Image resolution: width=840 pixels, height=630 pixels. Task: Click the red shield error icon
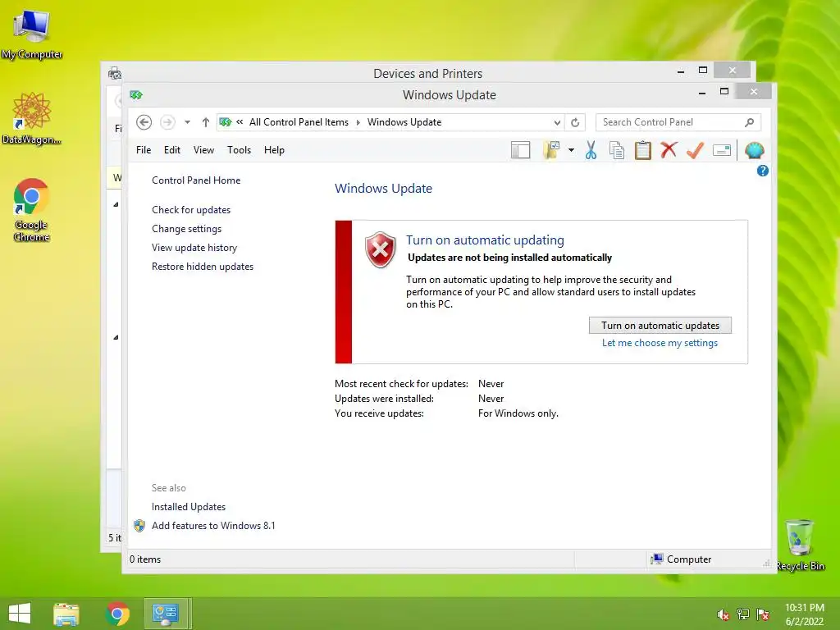[x=381, y=249]
